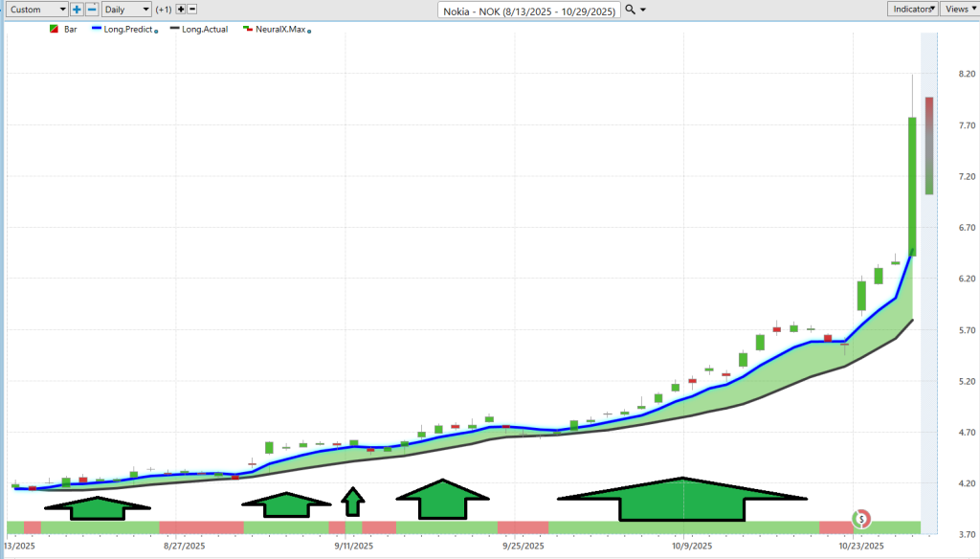
Task: Click the 7.70 price axis label
Action: [967, 125]
